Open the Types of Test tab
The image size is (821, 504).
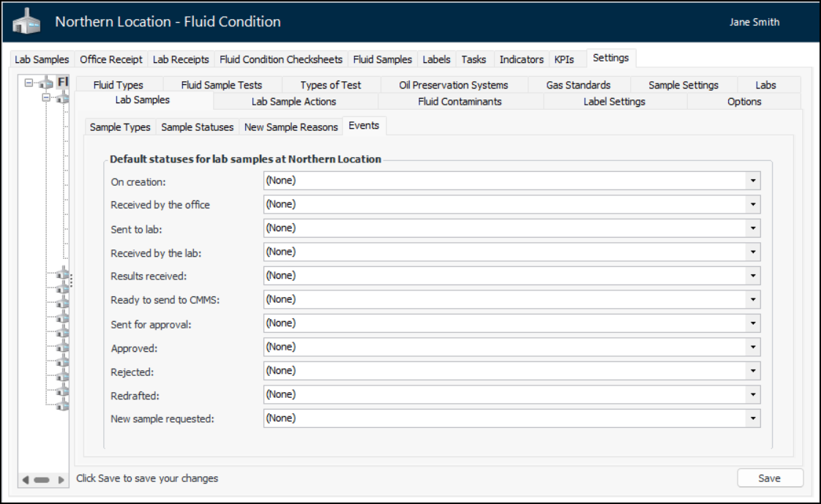331,85
